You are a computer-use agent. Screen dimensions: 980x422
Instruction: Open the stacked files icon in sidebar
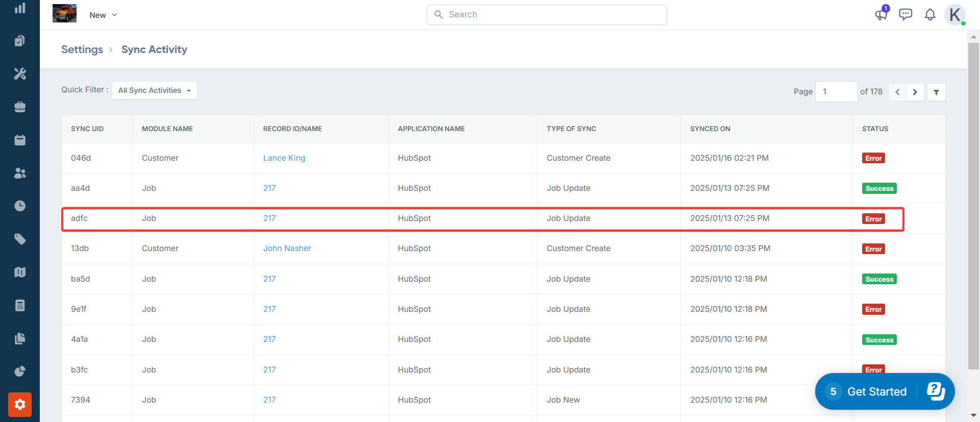tap(20, 339)
